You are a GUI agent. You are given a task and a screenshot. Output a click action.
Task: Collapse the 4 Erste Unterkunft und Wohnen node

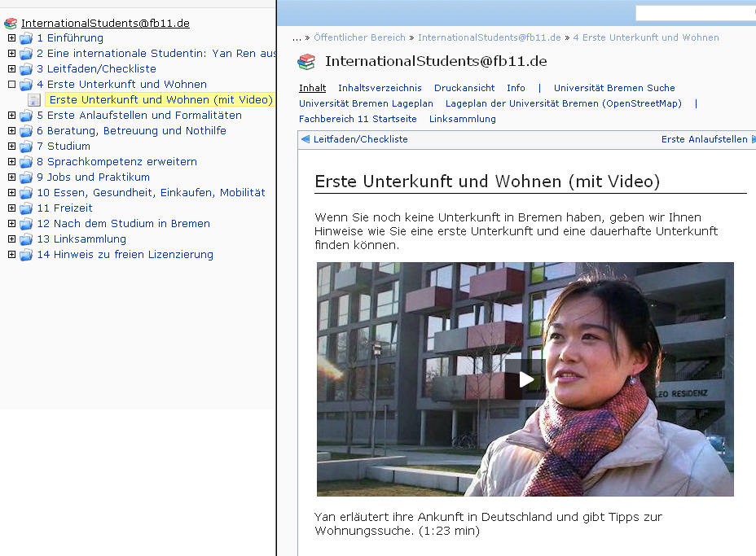[11, 85]
